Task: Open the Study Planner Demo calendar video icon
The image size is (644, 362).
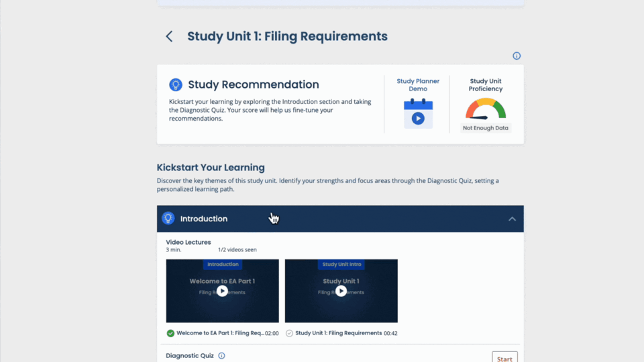Action: [x=418, y=113]
